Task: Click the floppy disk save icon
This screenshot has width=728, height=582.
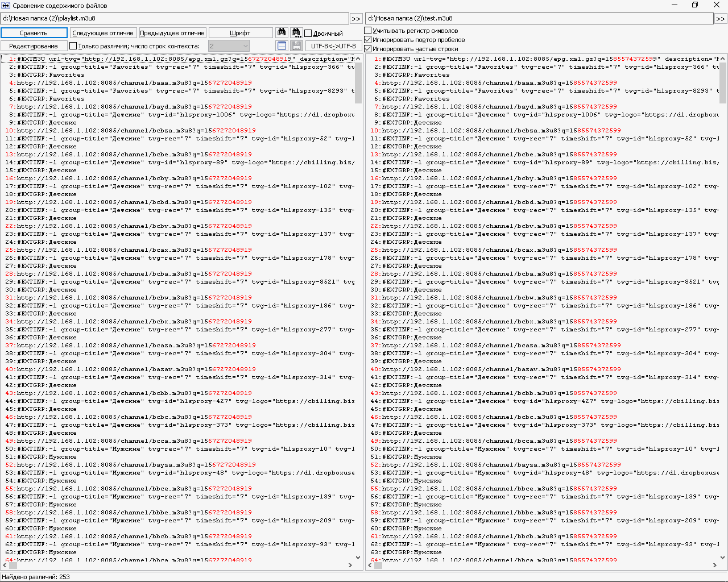Action: (x=296, y=45)
